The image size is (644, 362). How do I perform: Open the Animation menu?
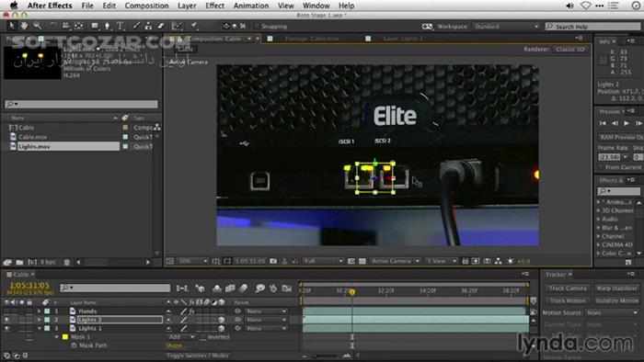tap(250, 6)
